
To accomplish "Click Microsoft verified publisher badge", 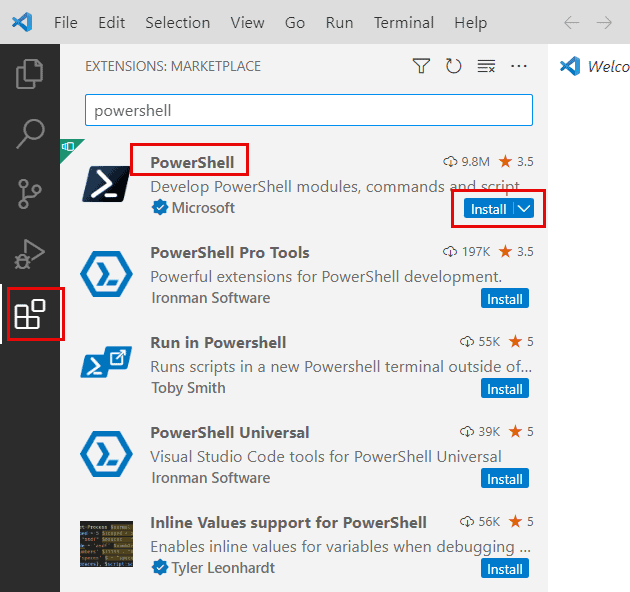I will point(160,208).
